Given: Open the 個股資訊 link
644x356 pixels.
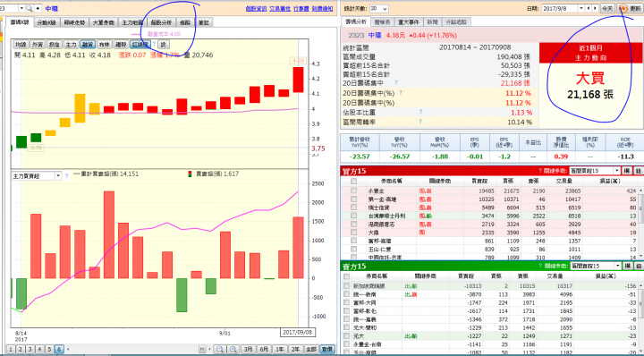Looking at the screenshot, I should [256, 8].
